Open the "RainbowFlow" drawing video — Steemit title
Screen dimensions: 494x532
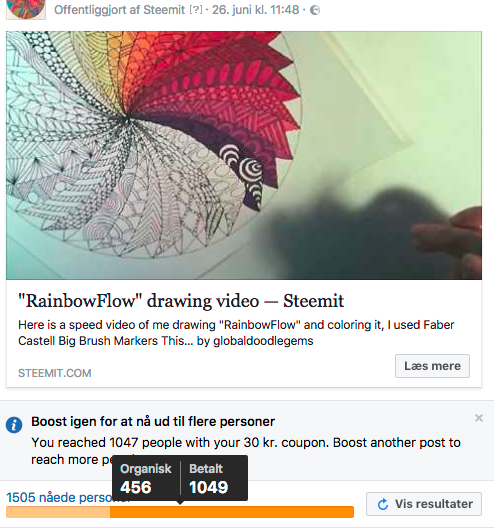[x=181, y=301]
